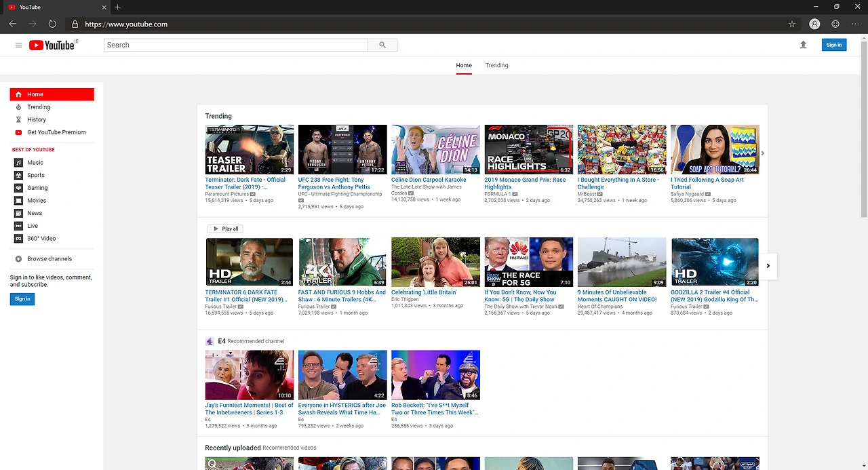Open The Race for 5G thumbnail
The height and width of the screenshot is (470, 868).
click(529, 262)
